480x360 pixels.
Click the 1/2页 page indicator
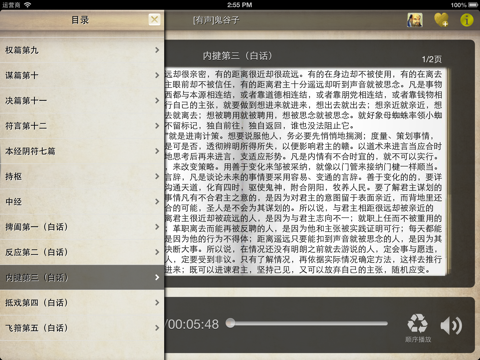coord(432,59)
